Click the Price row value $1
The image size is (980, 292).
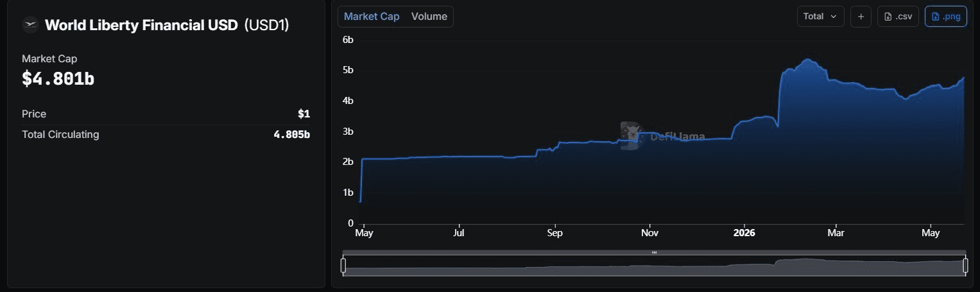[304, 114]
